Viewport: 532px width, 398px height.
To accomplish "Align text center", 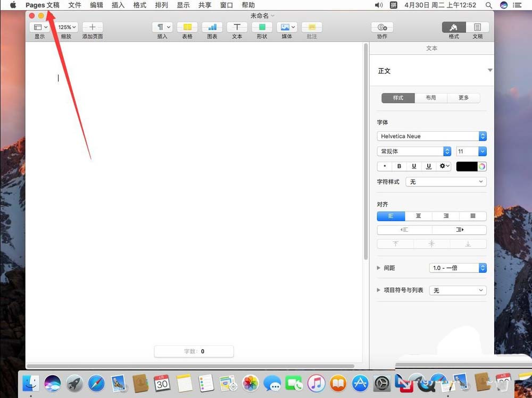I will tap(418, 216).
